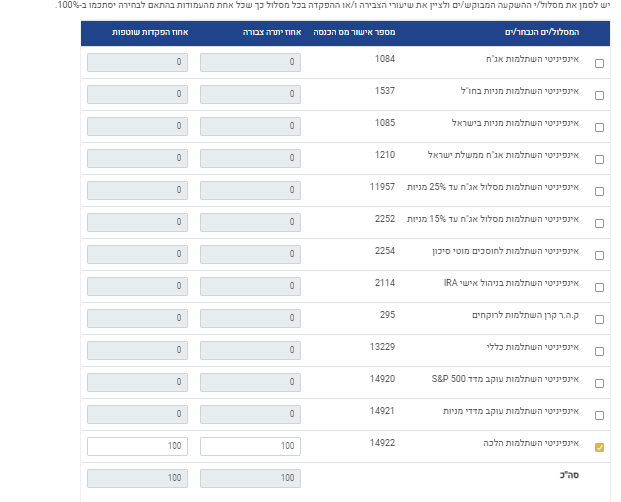Click the סה"כ total field under אחוז יתרה צבורה
The width and height of the screenshot is (621, 502).
point(250,478)
